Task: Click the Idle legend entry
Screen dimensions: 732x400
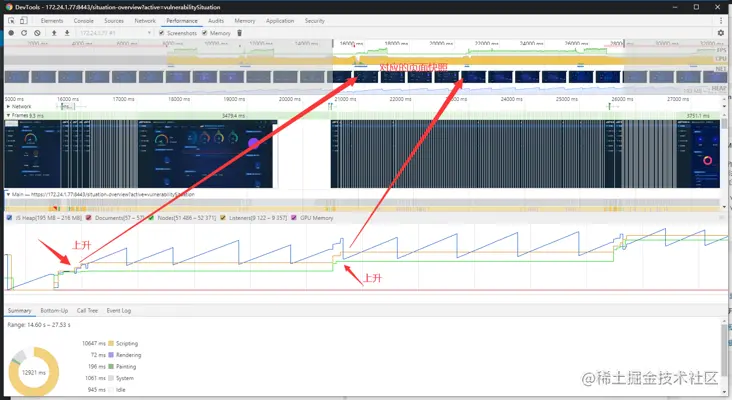Action: click(120, 390)
